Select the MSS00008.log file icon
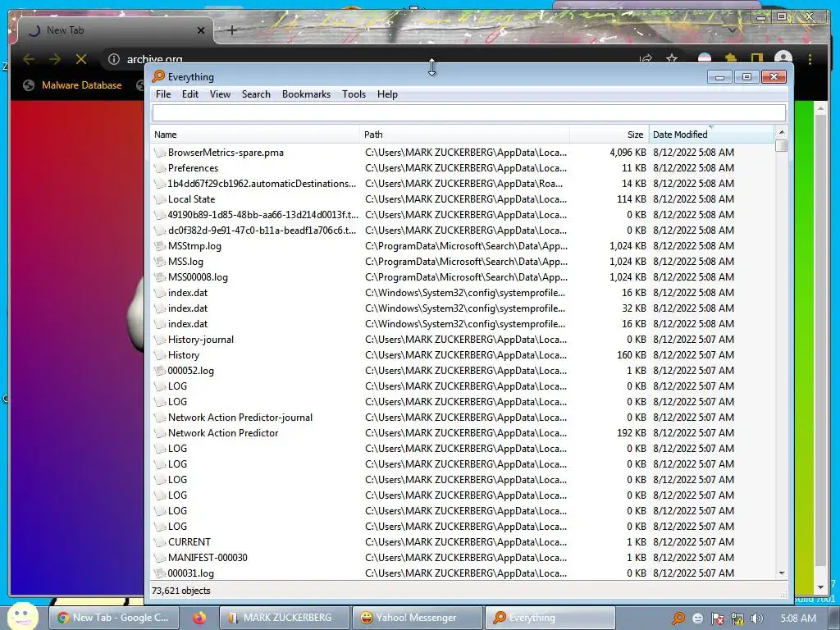The width and height of the screenshot is (840, 630). 160,277
